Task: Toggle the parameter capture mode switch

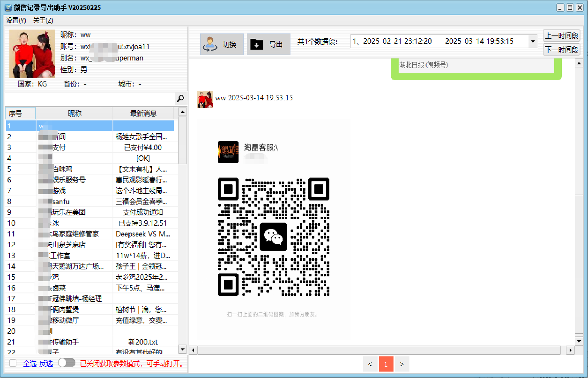Action: (66, 363)
